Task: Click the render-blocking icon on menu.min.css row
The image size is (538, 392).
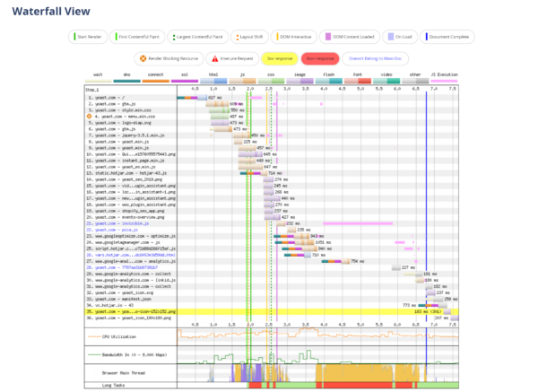Action: pyautogui.click(x=89, y=117)
